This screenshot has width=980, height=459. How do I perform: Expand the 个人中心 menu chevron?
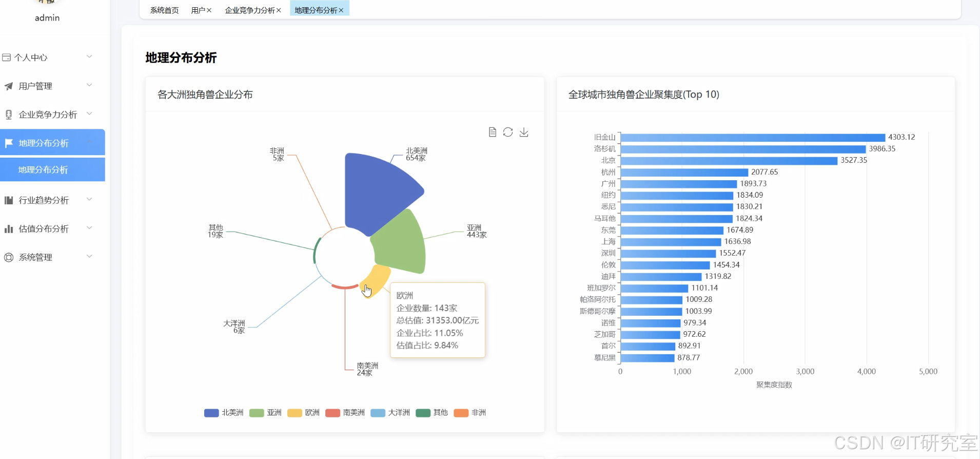point(89,56)
